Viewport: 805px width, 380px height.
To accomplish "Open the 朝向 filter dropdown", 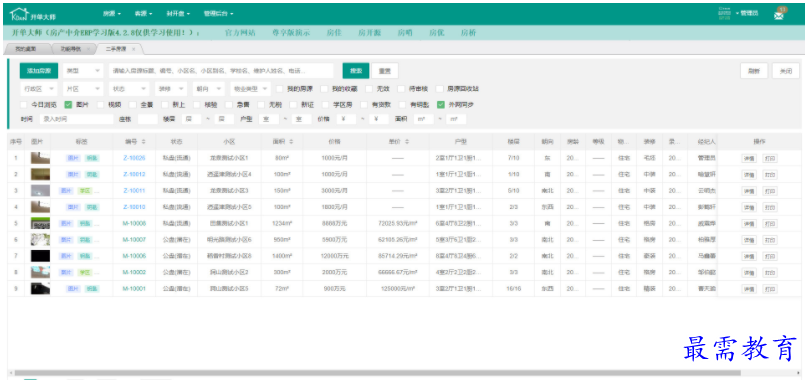I will tap(208, 88).
